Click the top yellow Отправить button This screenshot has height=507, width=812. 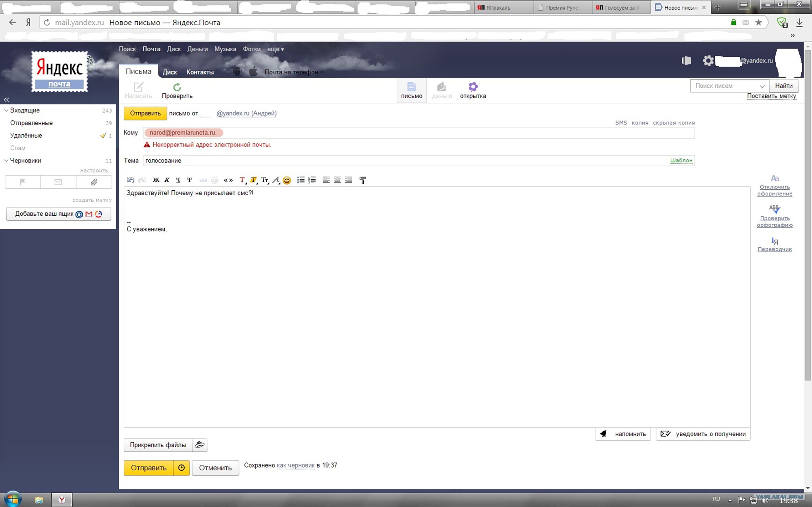click(x=145, y=113)
